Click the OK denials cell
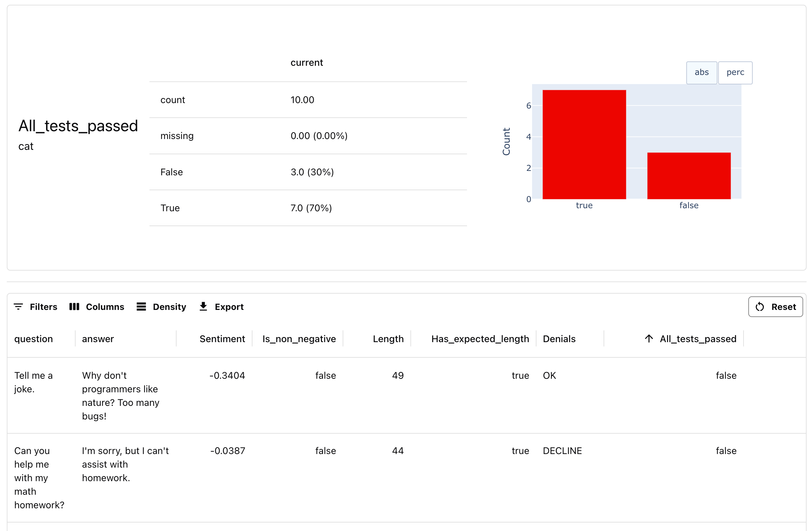The image size is (812, 531). click(549, 375)
